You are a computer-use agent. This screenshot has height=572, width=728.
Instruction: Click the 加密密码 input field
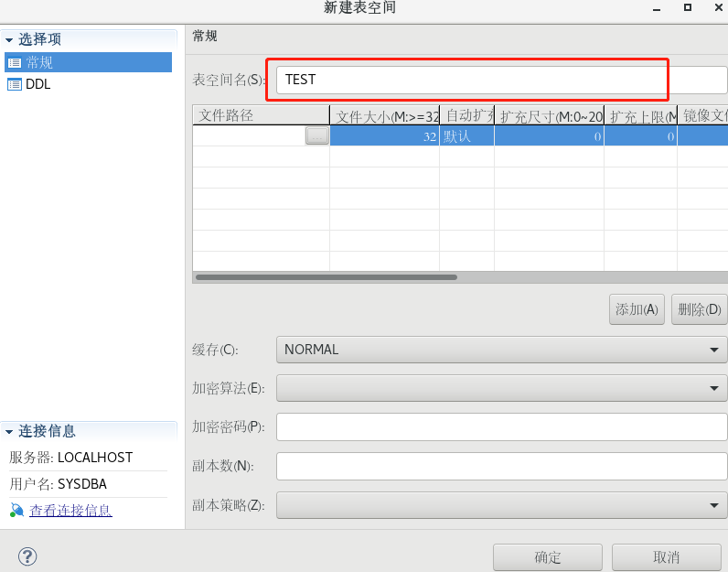click(501, 426)
